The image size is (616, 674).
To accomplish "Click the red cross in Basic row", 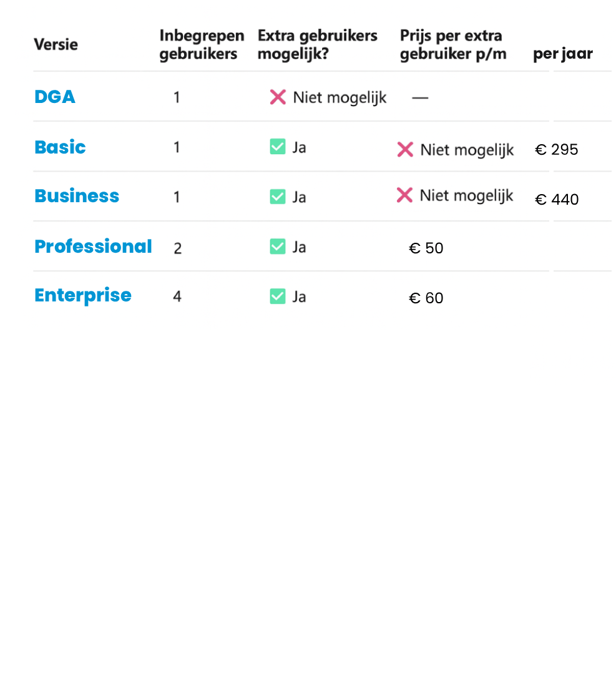I will tap(405, 150).
